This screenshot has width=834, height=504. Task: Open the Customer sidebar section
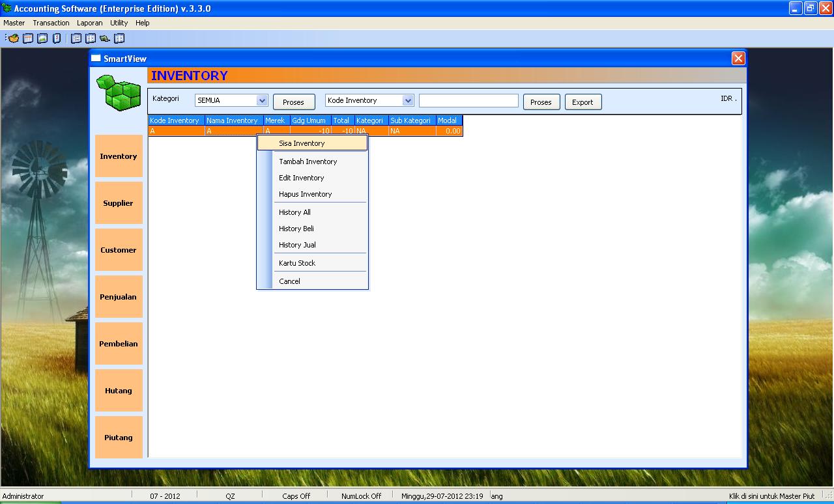[x=119, y=250]
